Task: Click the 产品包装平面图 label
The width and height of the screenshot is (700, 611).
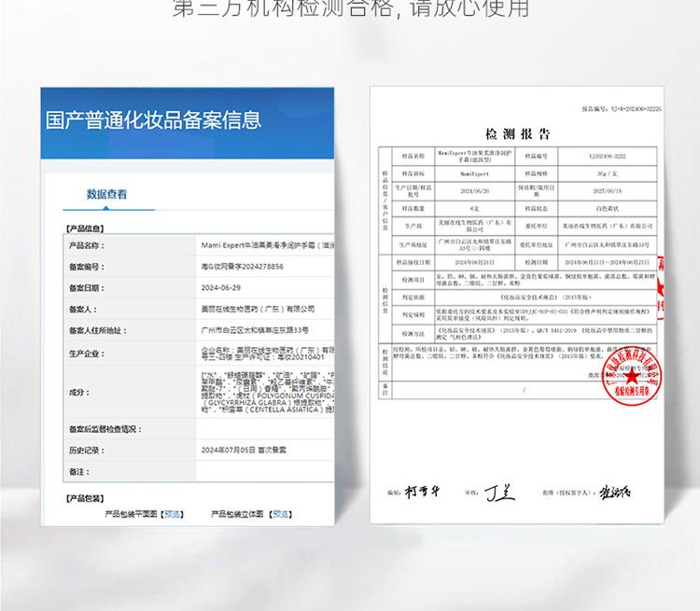Action: coord(131,514)
